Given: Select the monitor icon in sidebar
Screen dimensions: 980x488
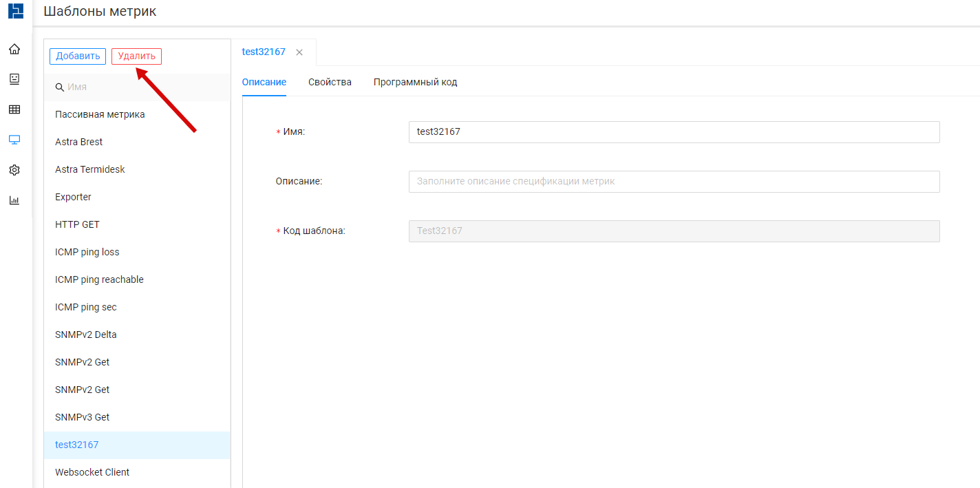Looking at the screenshot, I should point(14,140).
